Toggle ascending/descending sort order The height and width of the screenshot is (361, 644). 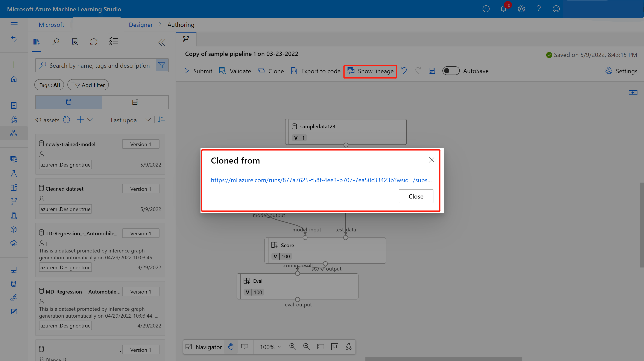point(162,120)
